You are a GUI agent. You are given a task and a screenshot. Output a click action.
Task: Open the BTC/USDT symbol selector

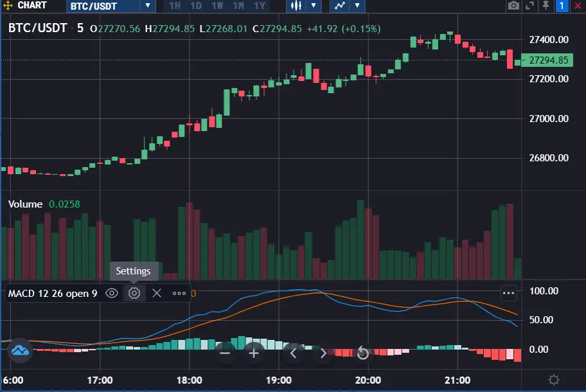pos(103,6)
